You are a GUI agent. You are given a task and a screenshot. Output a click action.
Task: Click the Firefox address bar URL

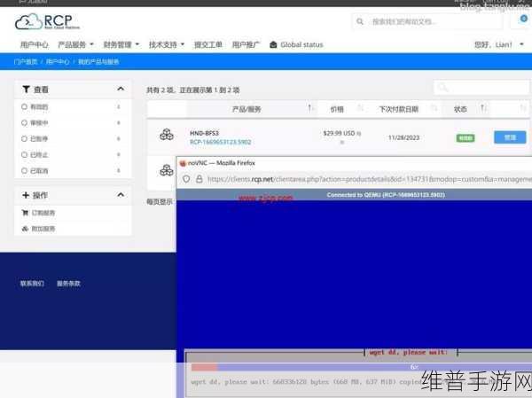pos(369,179)
